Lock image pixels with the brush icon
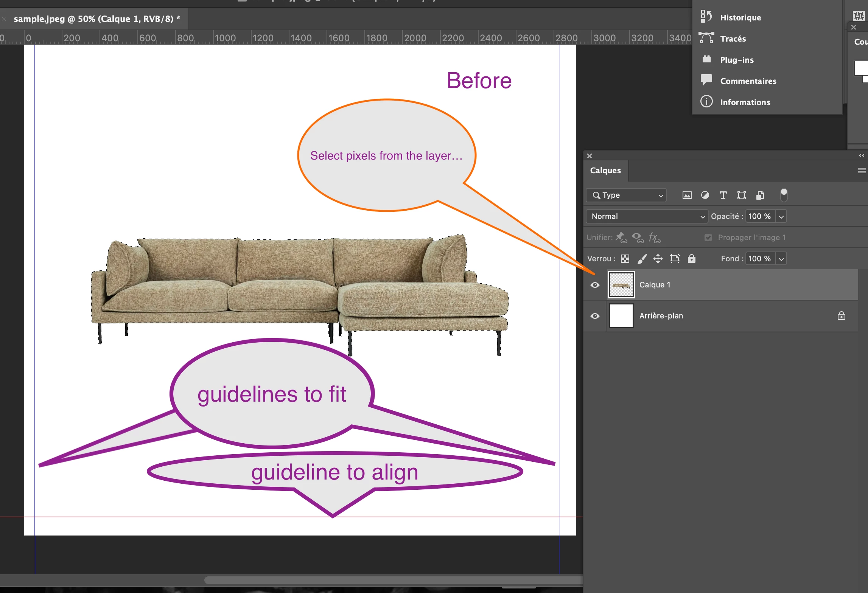 click(x=642, y=259)
